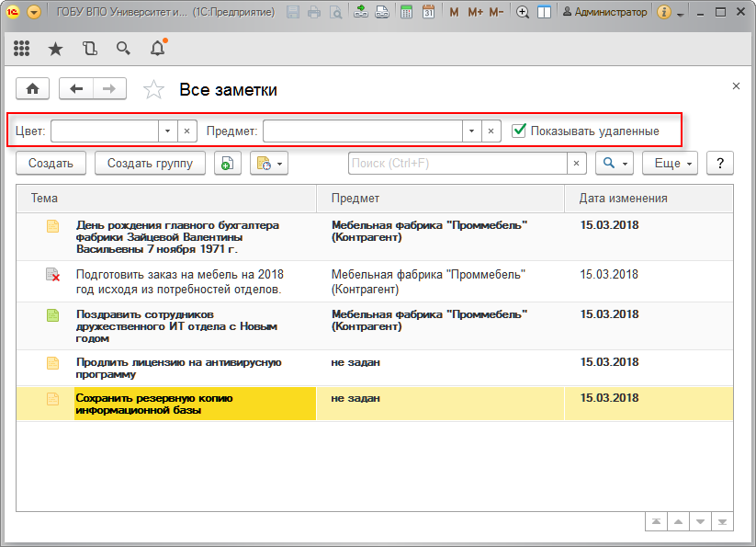
Task: Click the Save diskette icon in title bar
Action: pyautogui.click(x=293, y=12)
